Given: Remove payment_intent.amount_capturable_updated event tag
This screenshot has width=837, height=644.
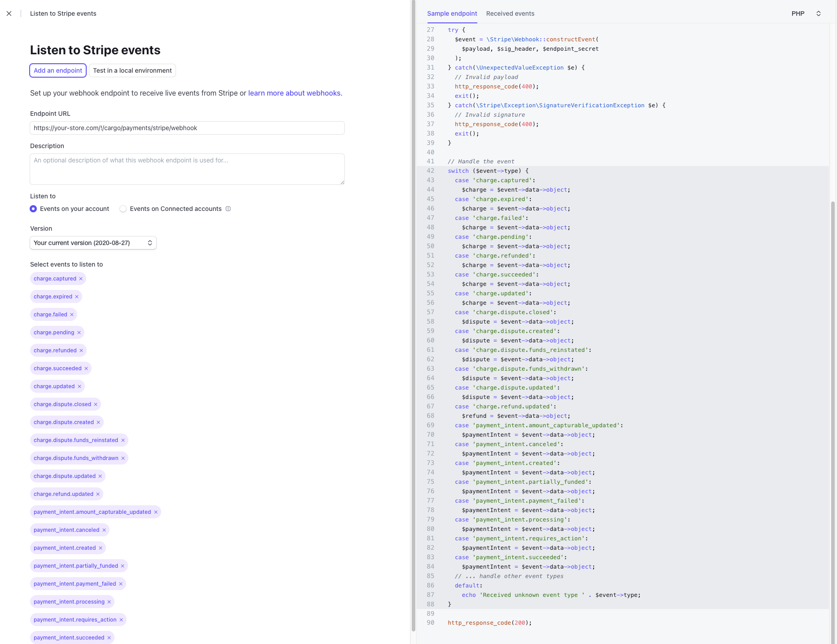Looking at the screenshot, I should (x=156, y=512).
